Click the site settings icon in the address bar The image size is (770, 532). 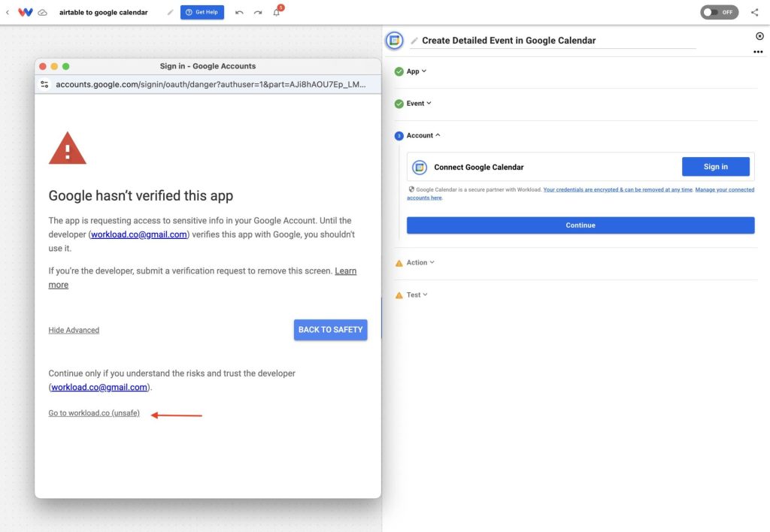click(x=44, y=84)
